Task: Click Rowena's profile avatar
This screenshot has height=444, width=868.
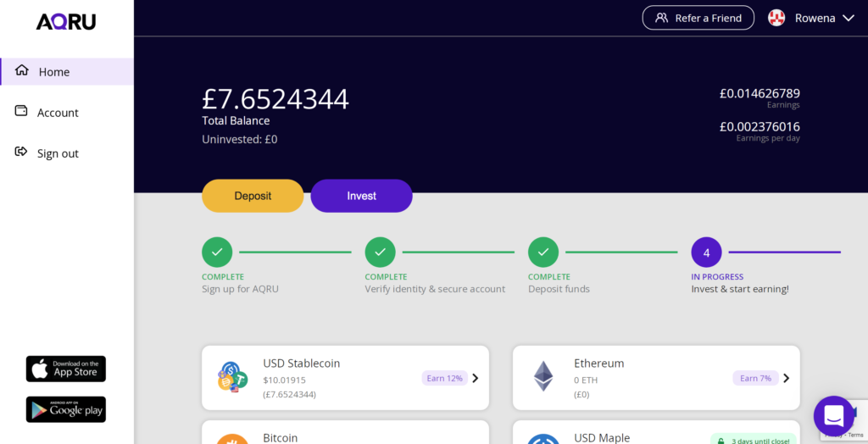Action: point(776,18)
